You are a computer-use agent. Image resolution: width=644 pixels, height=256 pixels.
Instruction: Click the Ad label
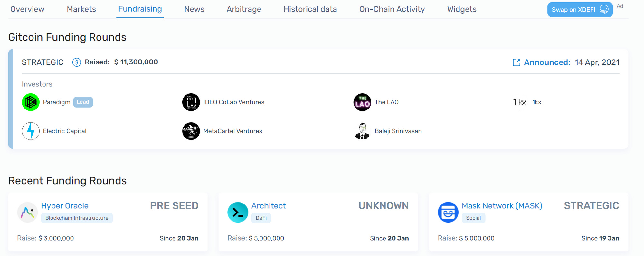[x=620, y=6]
